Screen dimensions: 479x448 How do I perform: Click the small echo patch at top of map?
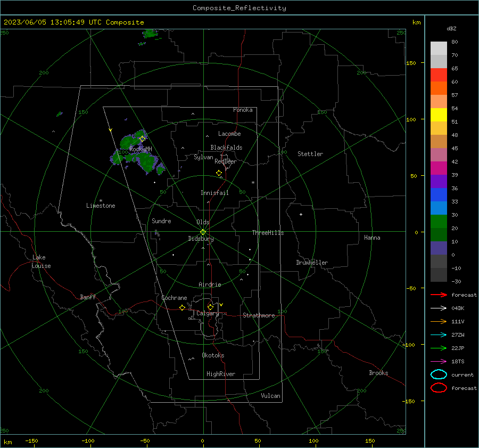[150, 34]
